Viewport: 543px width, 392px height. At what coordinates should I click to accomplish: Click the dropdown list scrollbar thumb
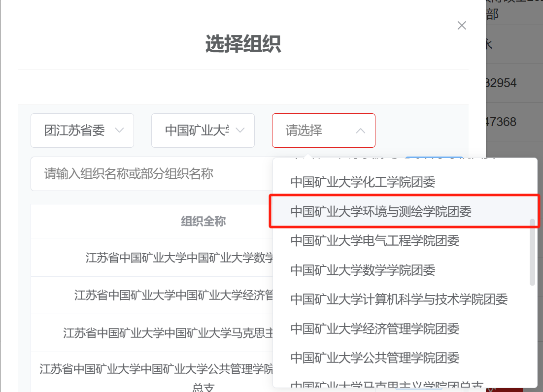click(532, 252)
